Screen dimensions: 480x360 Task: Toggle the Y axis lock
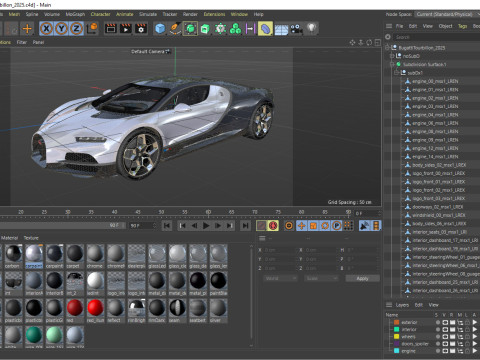tap(61, 29)
